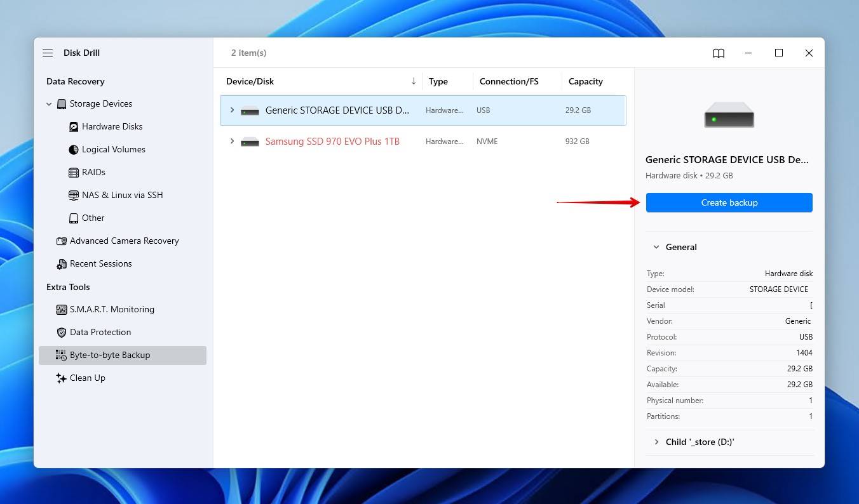Viewport: 859px width, 504px height.
Task: Expand Child '_store (D:)' details
Action: point(656,442)
